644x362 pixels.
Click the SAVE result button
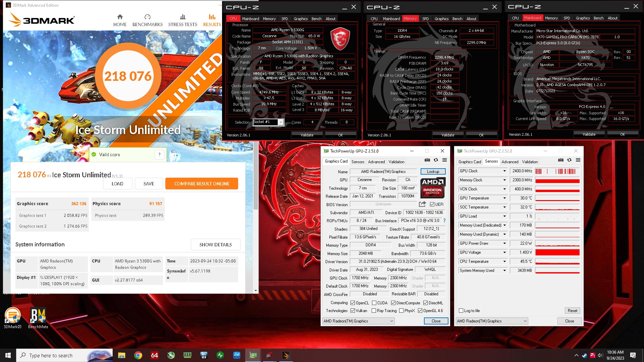(149, 184)
